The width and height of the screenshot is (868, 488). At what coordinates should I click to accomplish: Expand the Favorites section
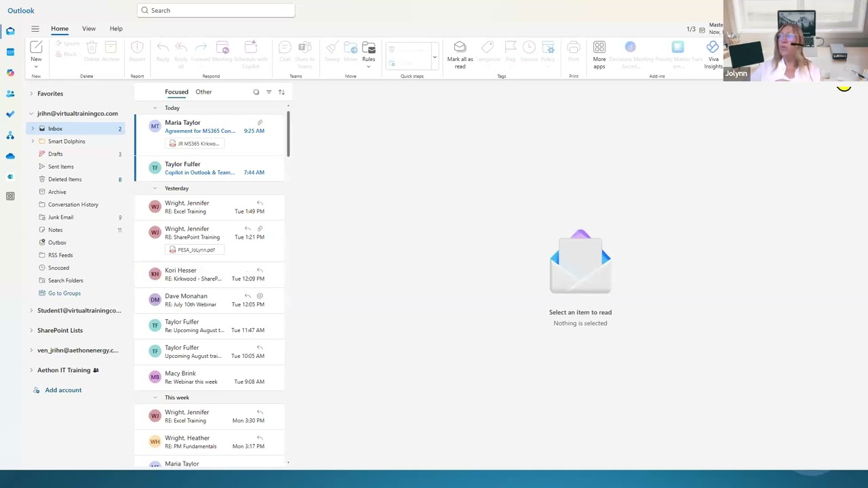(x=31, y=94)
